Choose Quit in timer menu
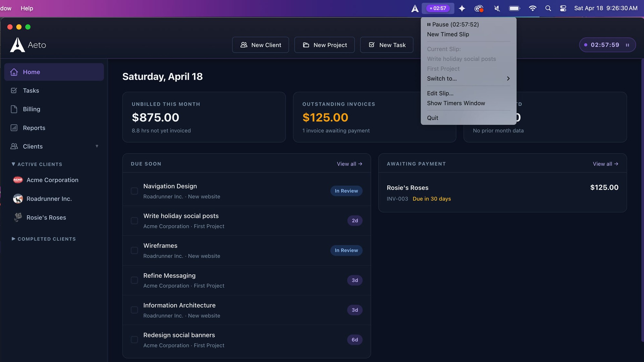644x362 pixels. (469, 118)
